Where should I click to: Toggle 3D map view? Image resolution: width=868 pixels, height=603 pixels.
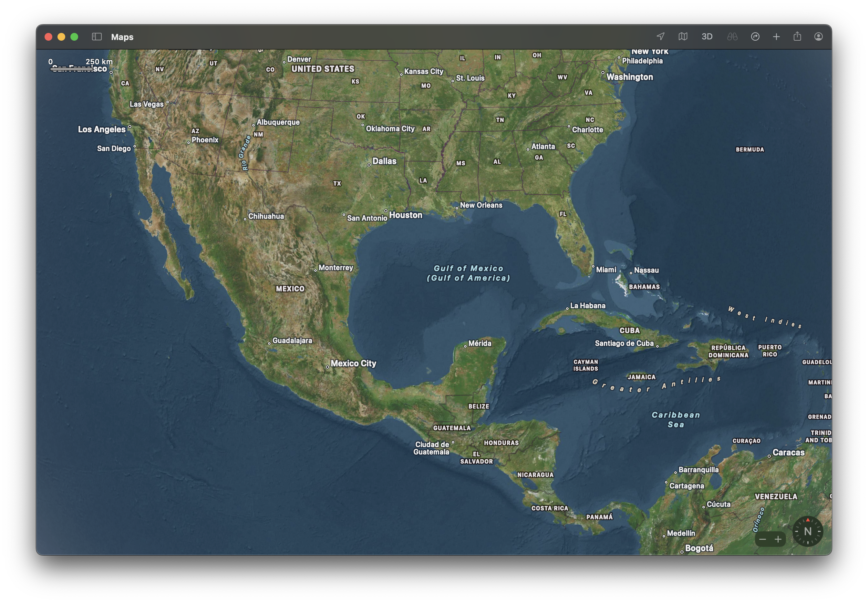click(x=707, y=37)
